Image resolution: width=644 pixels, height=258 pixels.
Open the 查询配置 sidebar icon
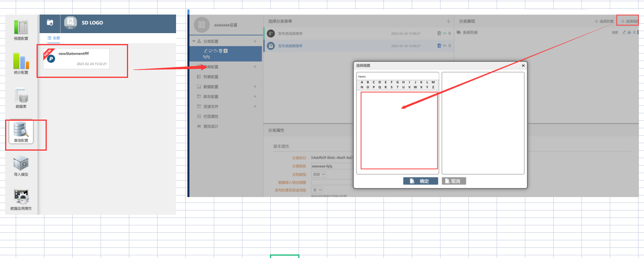click(x=21, y=132)
